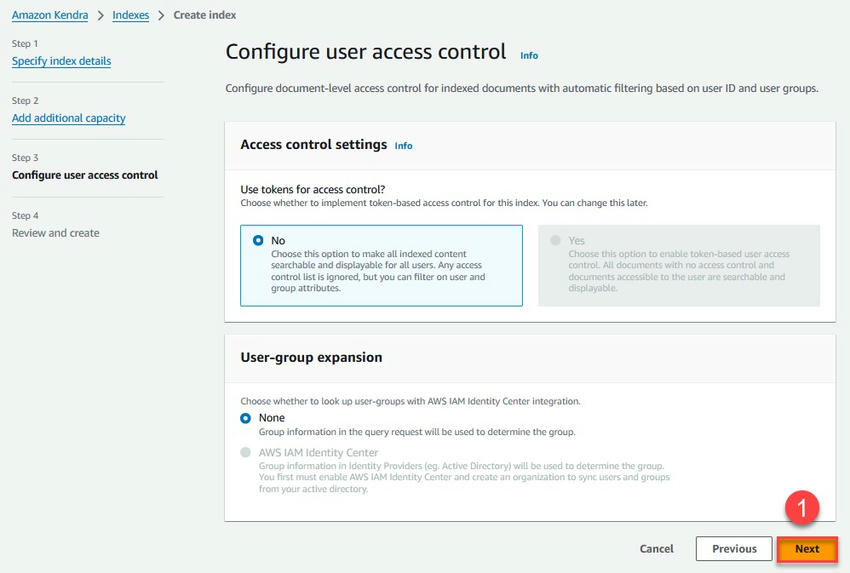Go back with the Previous button
This screenshot has width=850, height=573.
734,549
